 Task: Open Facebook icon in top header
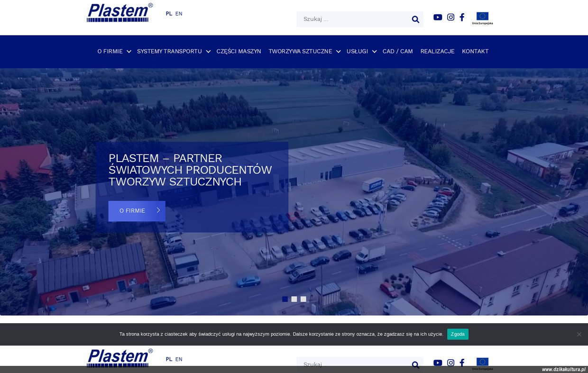point(462,17)
